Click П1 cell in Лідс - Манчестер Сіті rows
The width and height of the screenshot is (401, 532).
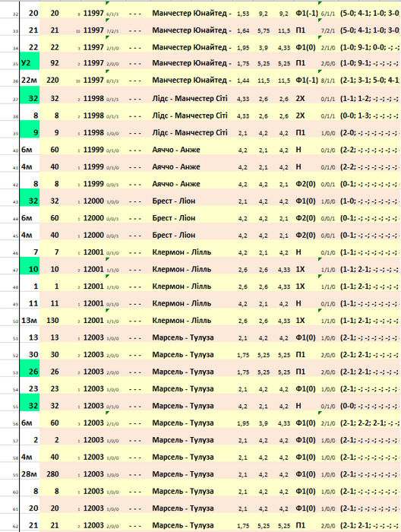[x=300, y=133]
